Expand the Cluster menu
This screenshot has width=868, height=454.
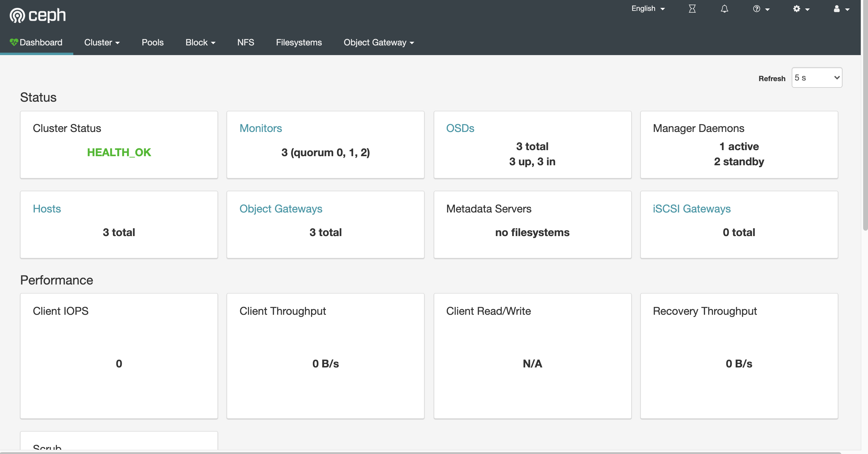[102, 42]
